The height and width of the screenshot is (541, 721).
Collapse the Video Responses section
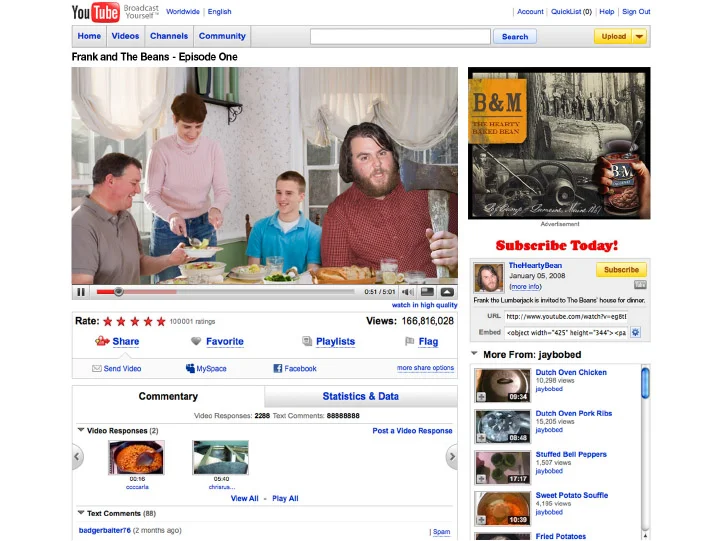pyautogui.click(x=81, y=430)
